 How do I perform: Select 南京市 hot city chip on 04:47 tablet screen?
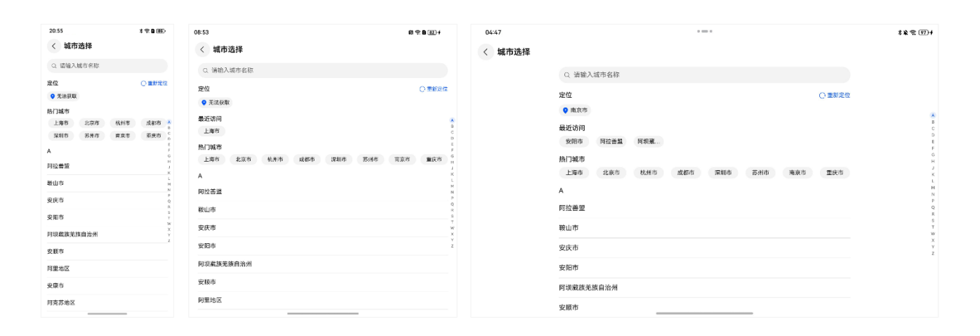(797, 172)
